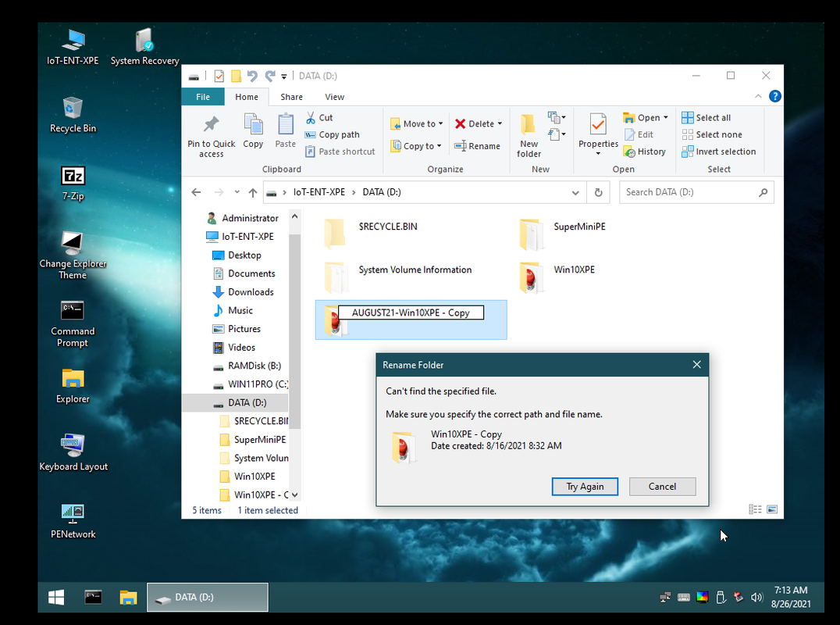Collapse the ribbon with the chevron
The image size is (840, 625).
point(758,96)
